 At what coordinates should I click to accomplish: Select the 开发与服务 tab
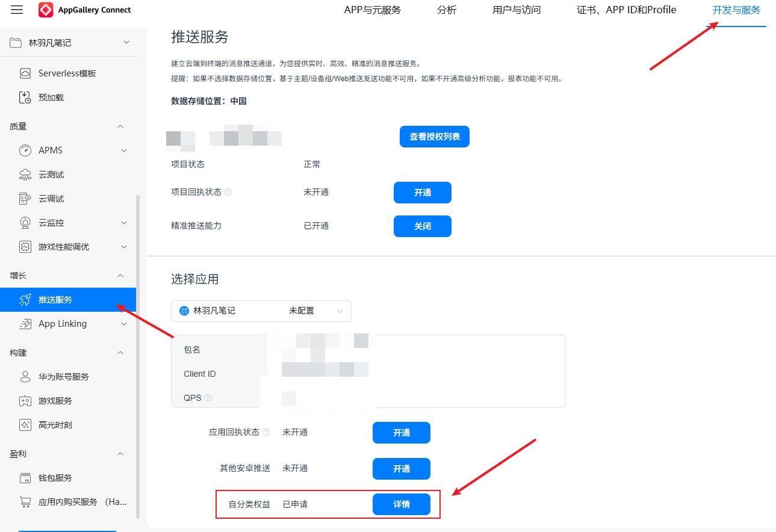pos(736,10)
